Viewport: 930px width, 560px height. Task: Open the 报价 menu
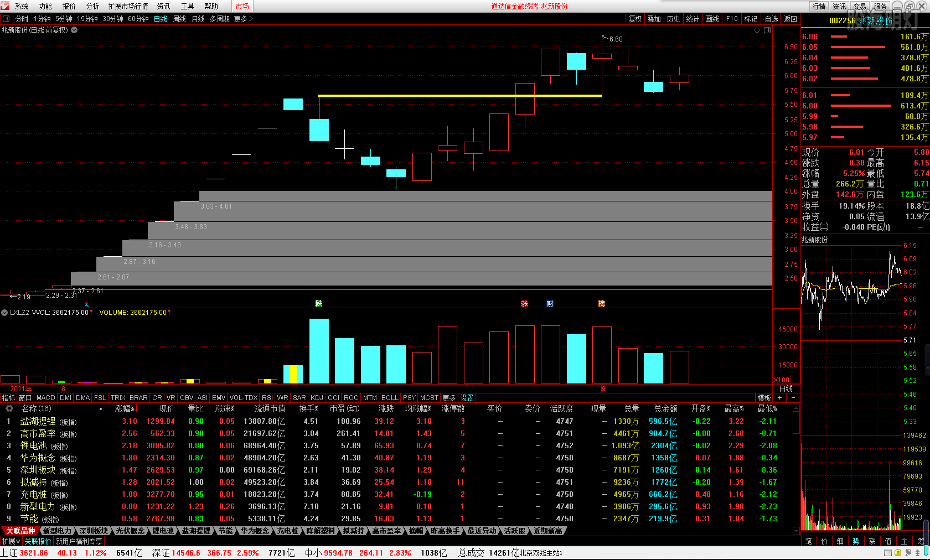click(x=69, y=6)
